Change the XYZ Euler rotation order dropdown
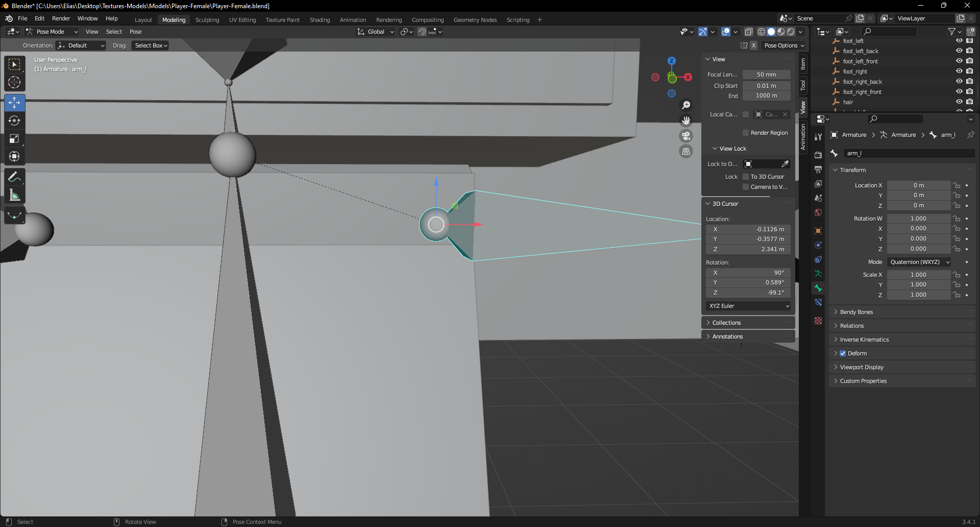980x527 pixels. tap(748, 306)
